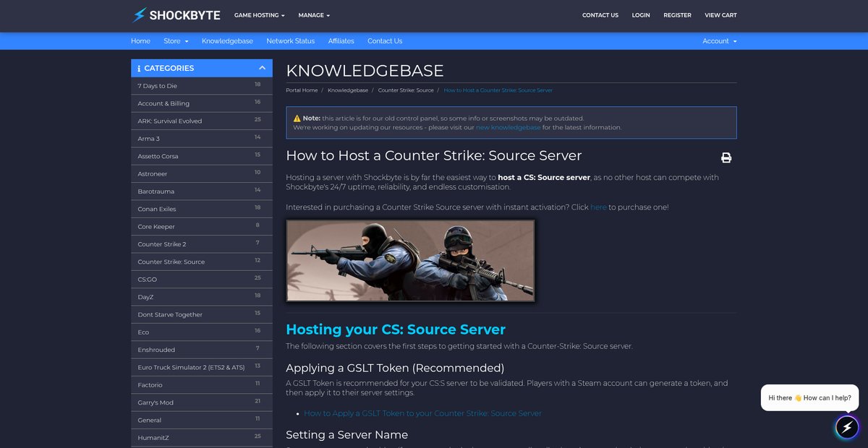This screenshot has width=868, height=448.
Task: Open Knowledgebase in the blue navbar
Action: [x=227, y=41]
